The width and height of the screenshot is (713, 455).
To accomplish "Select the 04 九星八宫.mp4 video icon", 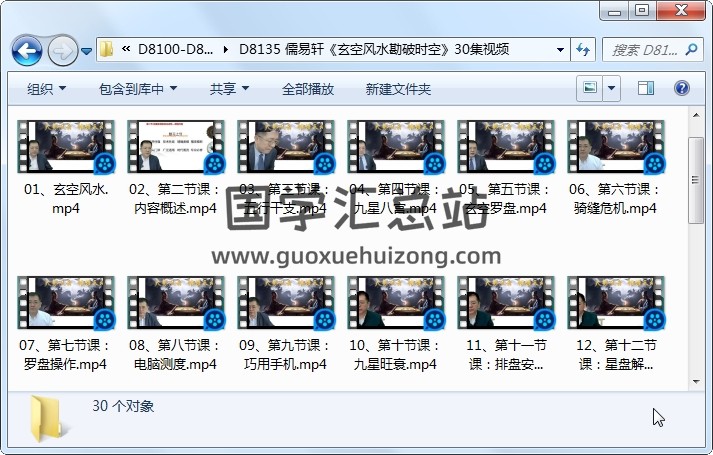I will coord(396,147).
